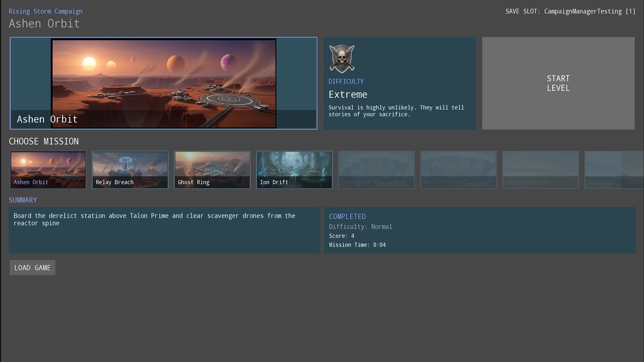Viewport: 644px width, 362px height.
Task: Click the Rising Storm Campaign link
Action: 45,11
